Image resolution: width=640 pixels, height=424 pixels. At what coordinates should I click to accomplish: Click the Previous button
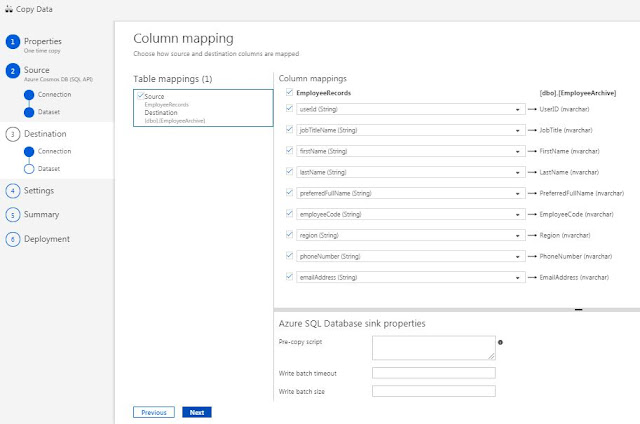click(154, 412)
